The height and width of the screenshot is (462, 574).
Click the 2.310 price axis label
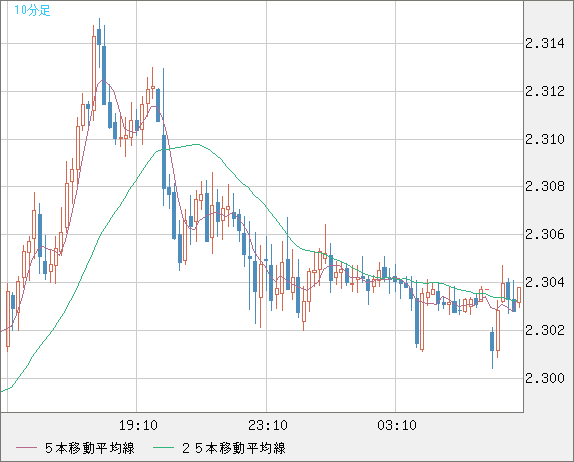[x=545, y=139]
